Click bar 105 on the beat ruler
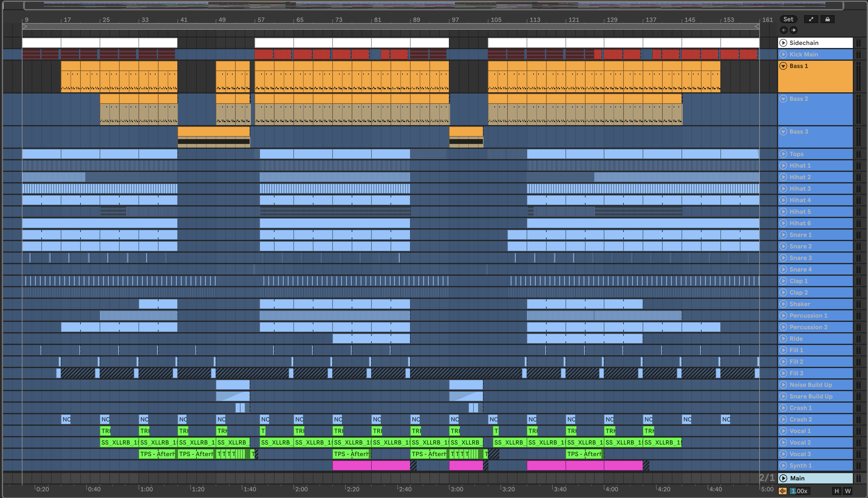 click(x=496, y=20)
